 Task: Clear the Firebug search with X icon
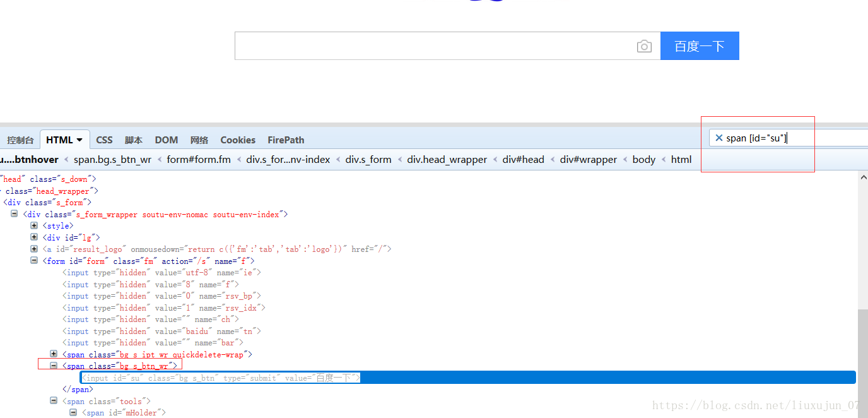coord(718,138)
